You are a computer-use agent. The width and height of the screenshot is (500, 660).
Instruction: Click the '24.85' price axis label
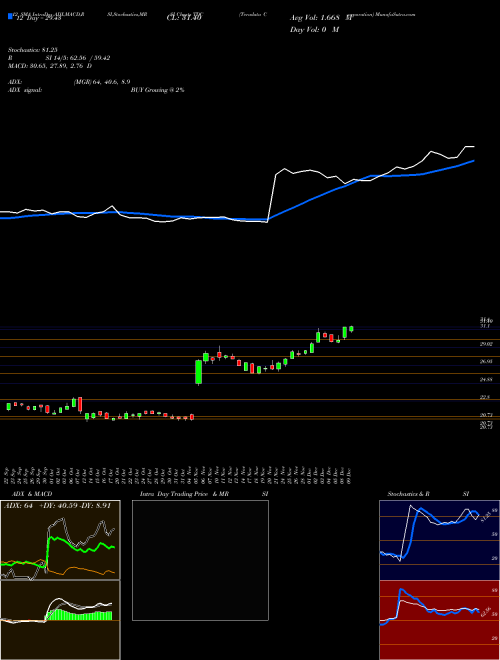487,380
